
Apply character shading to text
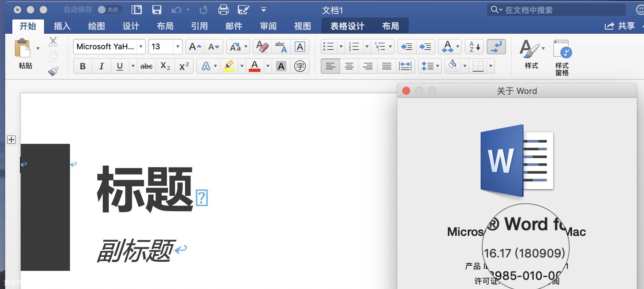click(281, 66)
